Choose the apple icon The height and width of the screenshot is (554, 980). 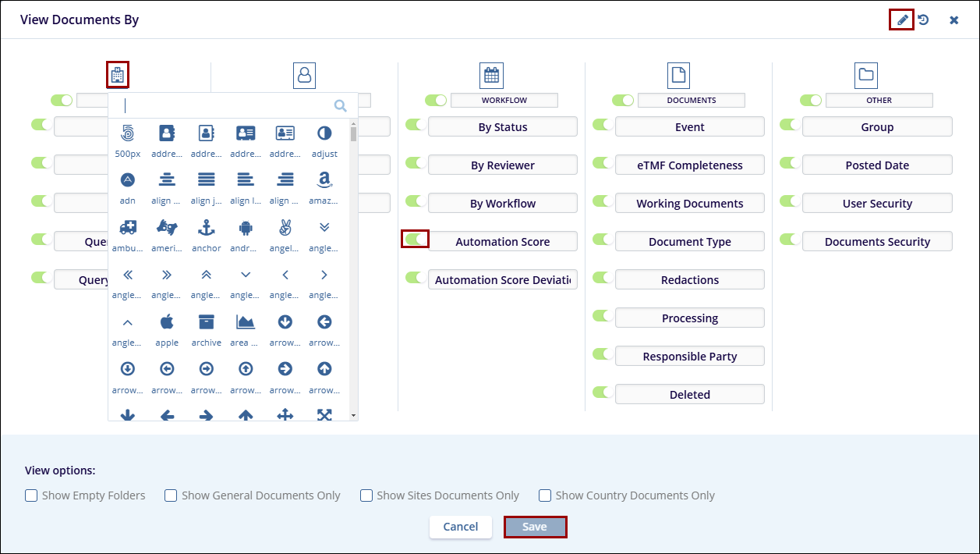point(167,322)
